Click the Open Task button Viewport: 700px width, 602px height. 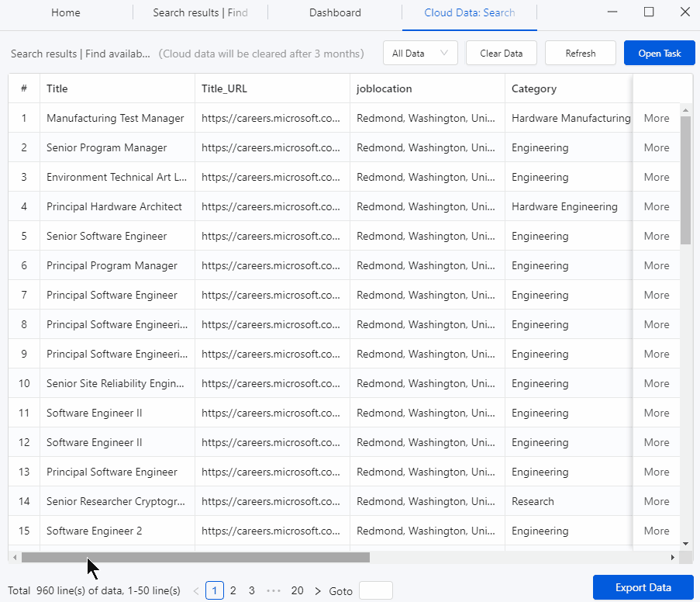click(x=660, y=54)
